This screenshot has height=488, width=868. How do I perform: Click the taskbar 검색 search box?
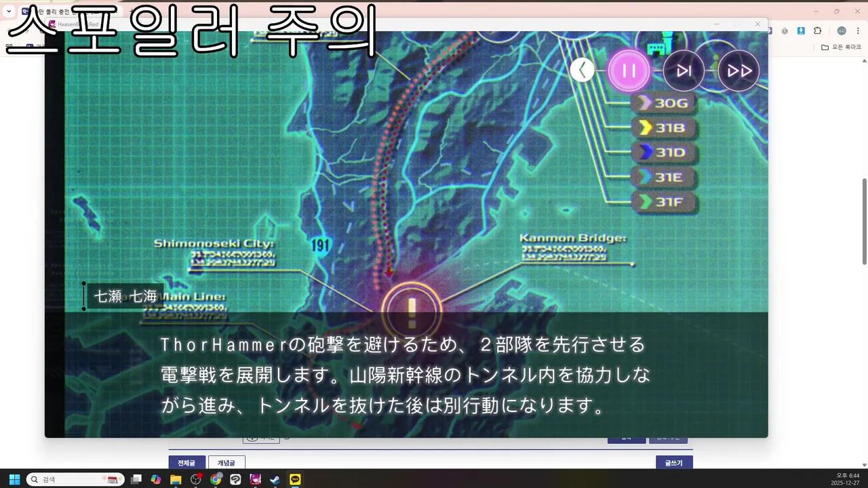pos(75,479)
